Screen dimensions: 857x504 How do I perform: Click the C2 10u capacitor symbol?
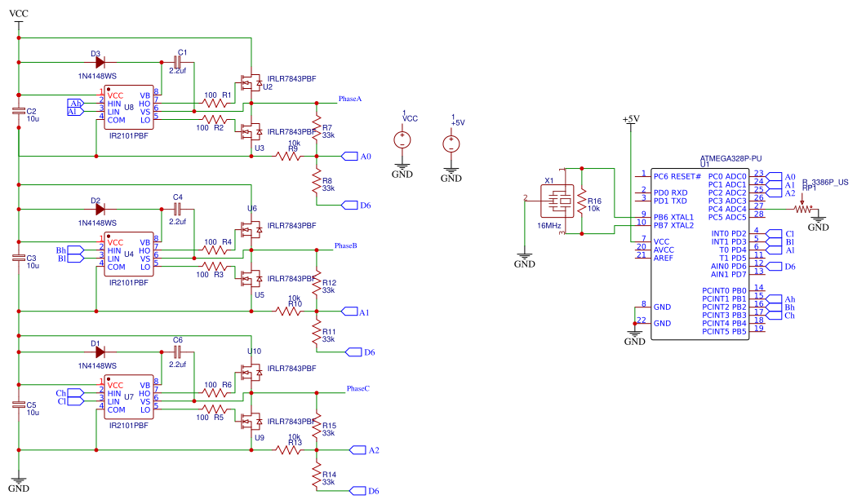pyautogui.click(x=19, y=112)
